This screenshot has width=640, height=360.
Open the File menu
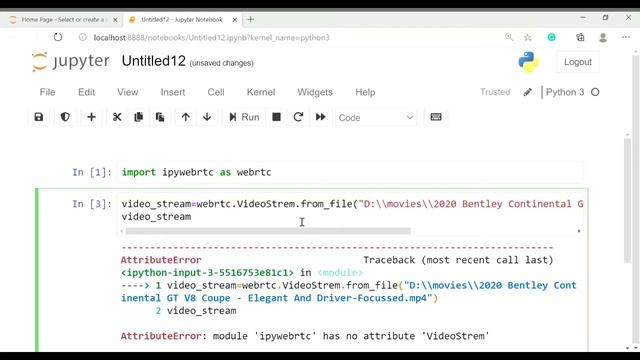point(47,92)
